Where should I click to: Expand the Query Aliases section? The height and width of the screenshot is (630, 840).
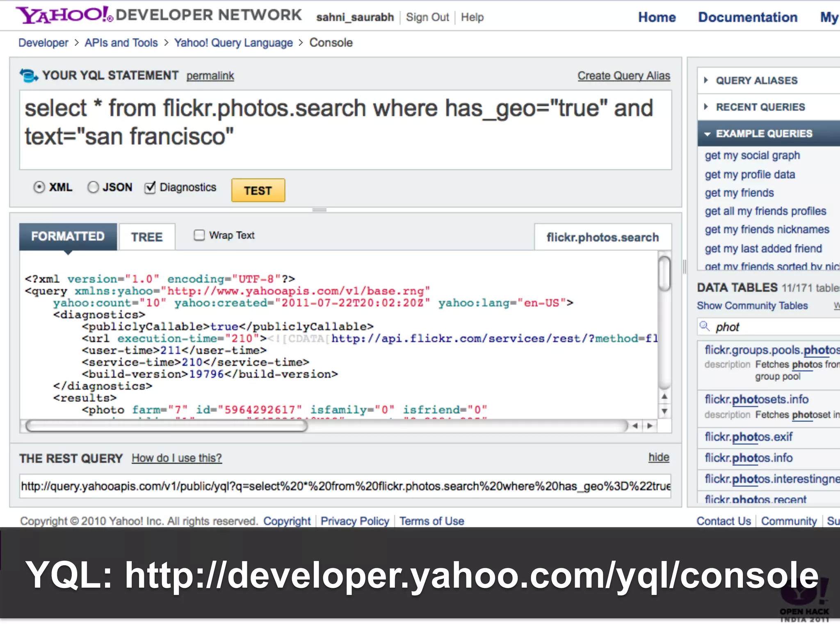coord(768,80)
